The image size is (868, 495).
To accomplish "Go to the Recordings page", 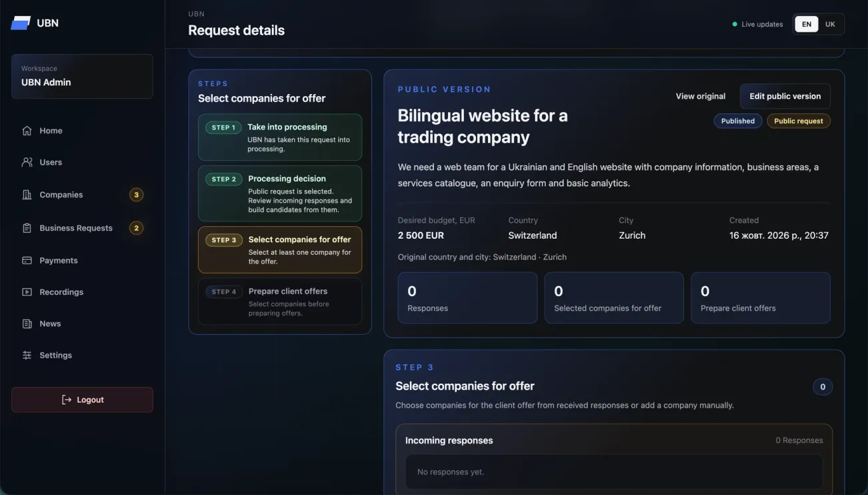I will pos(82,292).
